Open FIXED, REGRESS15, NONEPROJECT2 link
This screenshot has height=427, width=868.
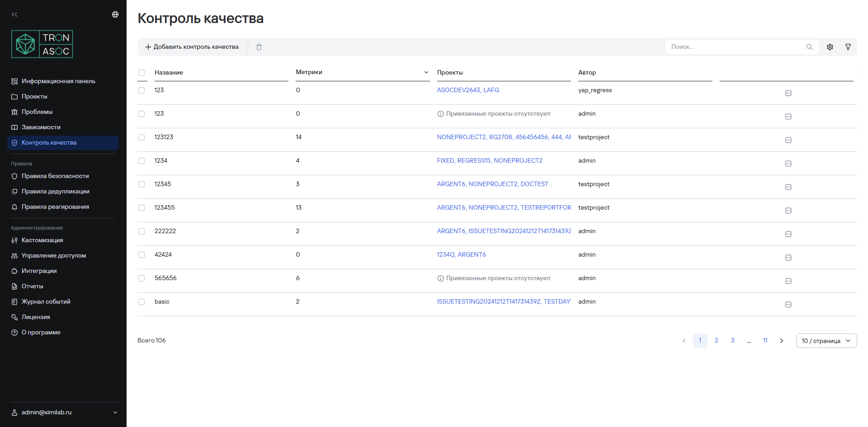point(490,161)
